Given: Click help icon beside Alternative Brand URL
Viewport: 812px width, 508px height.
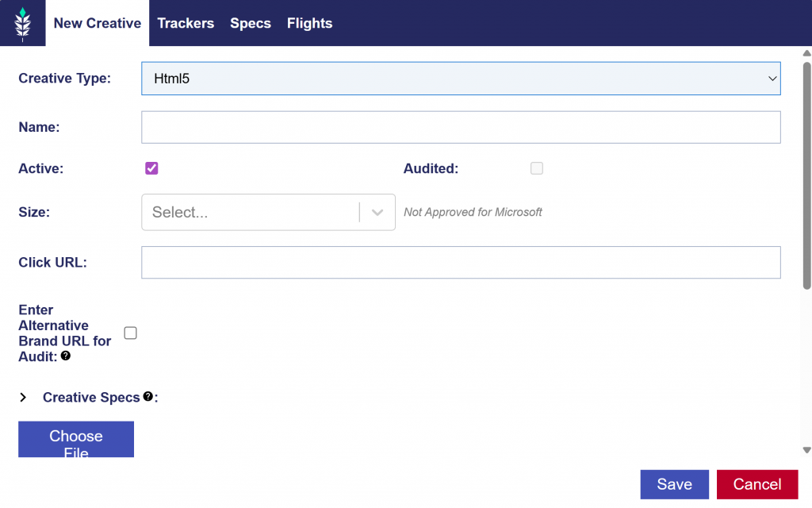Looking at the screenshot, I should coord(66,356).
